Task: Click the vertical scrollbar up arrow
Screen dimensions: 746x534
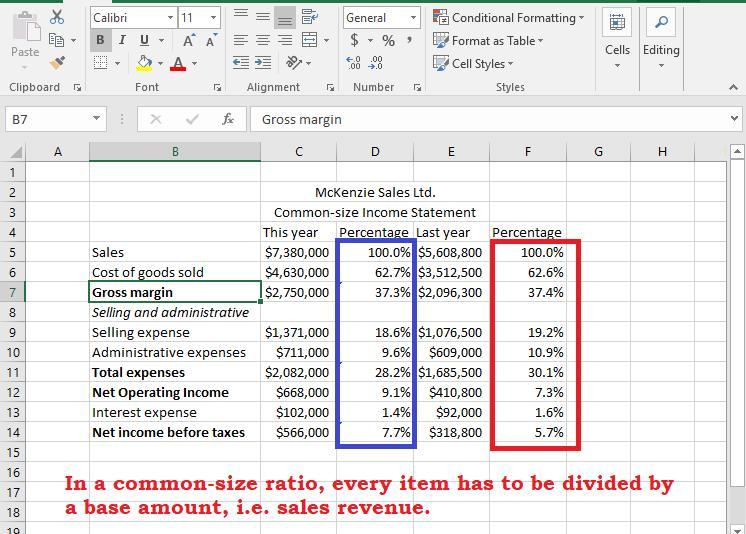Action: pos(737,152)
